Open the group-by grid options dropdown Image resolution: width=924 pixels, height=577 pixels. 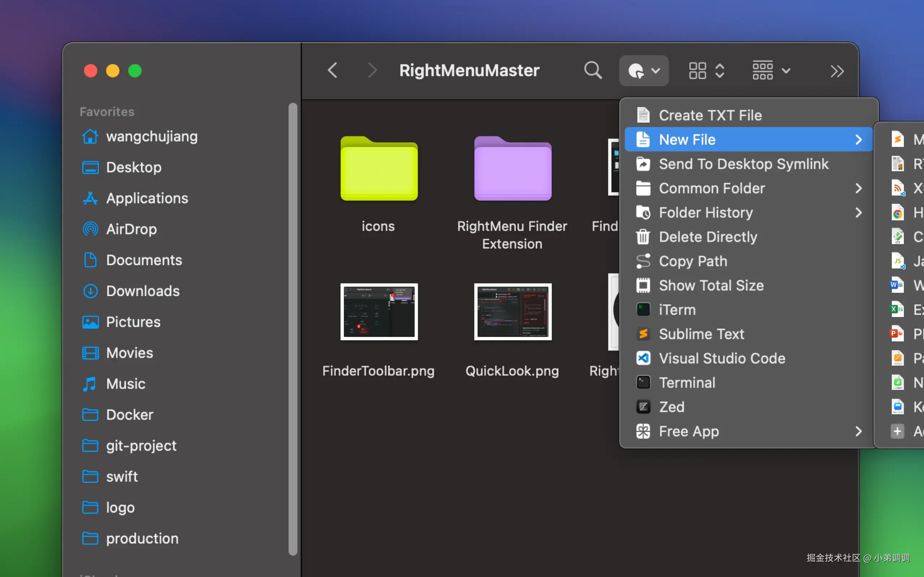pos(771,71)
